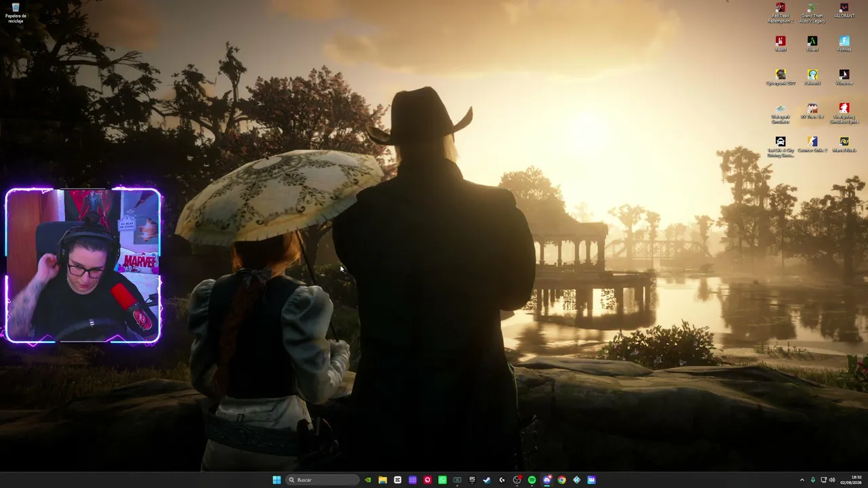Select the Red Dead Redemption 2 shortcut
The width and height of the screenshot is (868, 488).
click(x=781, y=13)
